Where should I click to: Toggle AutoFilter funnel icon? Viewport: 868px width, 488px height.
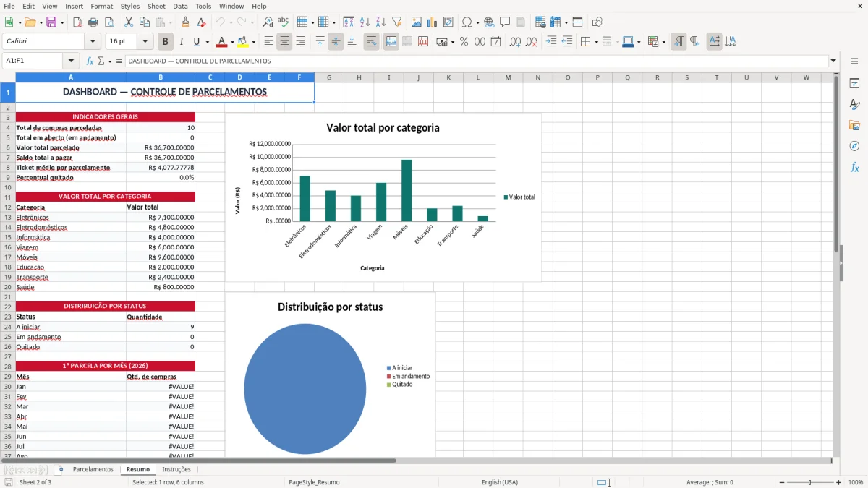(397, 22)
